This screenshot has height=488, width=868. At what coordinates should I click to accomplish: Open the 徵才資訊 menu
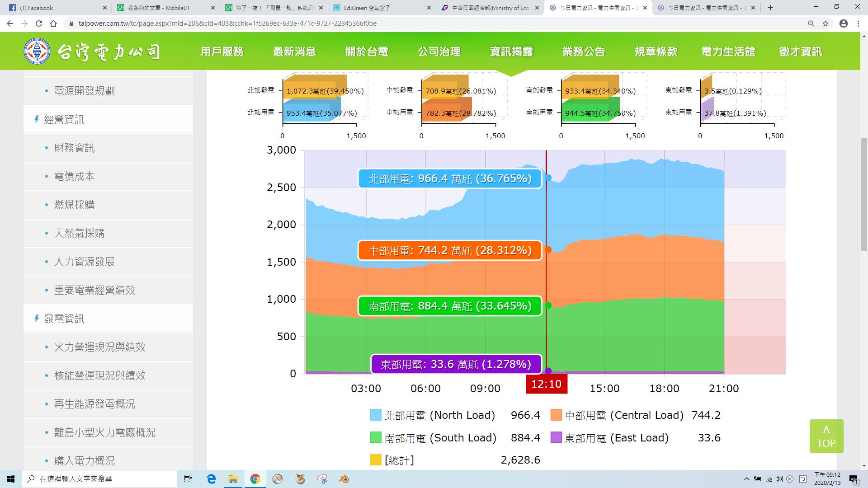tap(801, 52)
